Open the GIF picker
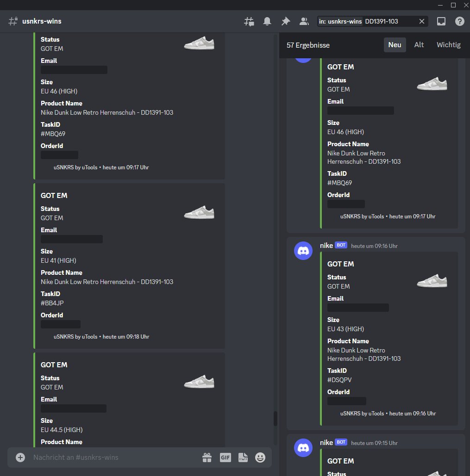The height and width of the screenshot is (476, 470). point(225,457)
